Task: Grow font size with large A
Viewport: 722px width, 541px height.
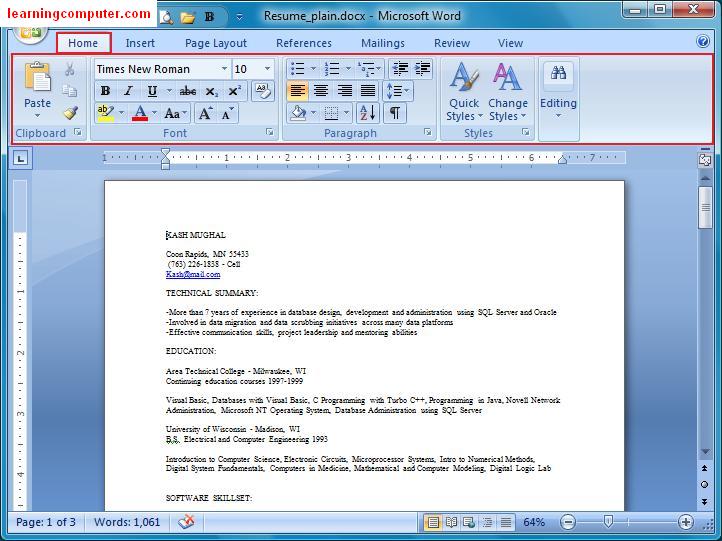Action: [205, 113]
